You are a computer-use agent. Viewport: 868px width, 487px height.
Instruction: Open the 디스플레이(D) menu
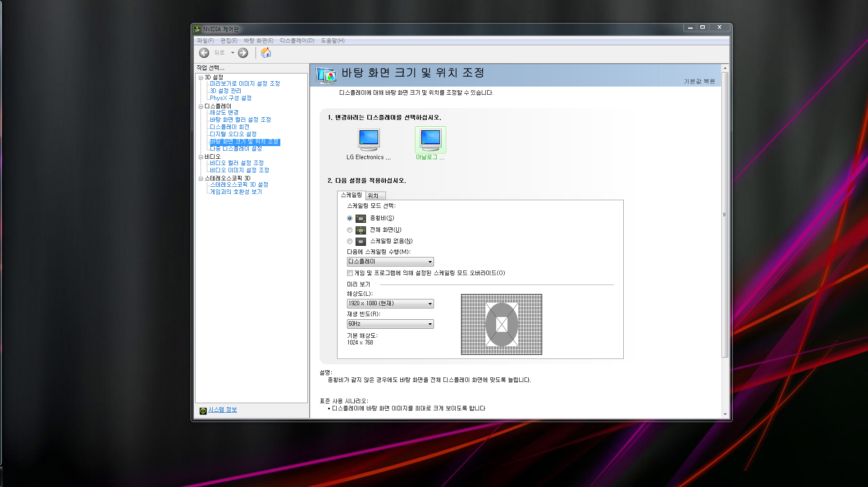pyautogui.click(x=297, y=41)
